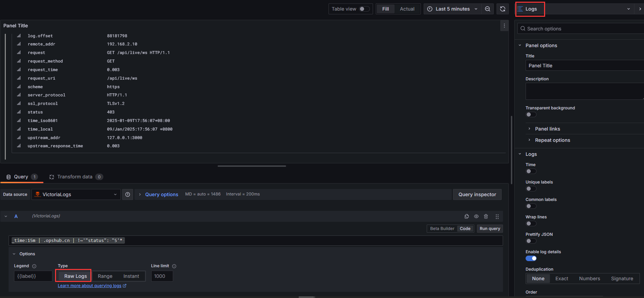Image resolution: width=644 pixels, height=298 pixels.
Task: Click the Search options input field
Action: (582, 29)
